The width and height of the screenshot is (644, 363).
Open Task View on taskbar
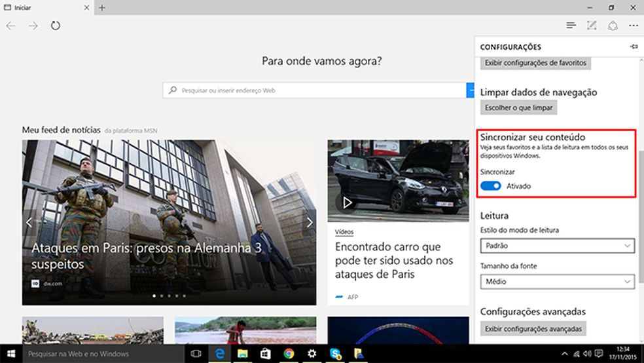click(196, 354)
